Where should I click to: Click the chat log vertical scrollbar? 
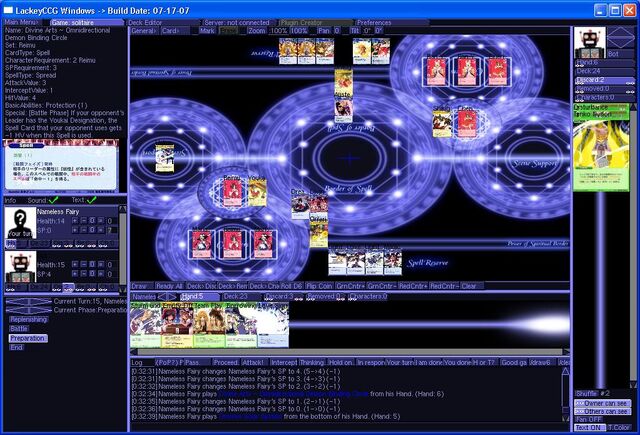pyautogui.click(x=565, y=395)
